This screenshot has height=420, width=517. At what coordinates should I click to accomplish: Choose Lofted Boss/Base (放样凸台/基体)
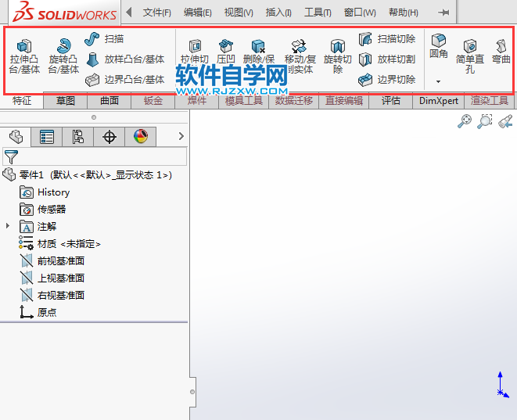pyautogui.click(x=125, y=59)
